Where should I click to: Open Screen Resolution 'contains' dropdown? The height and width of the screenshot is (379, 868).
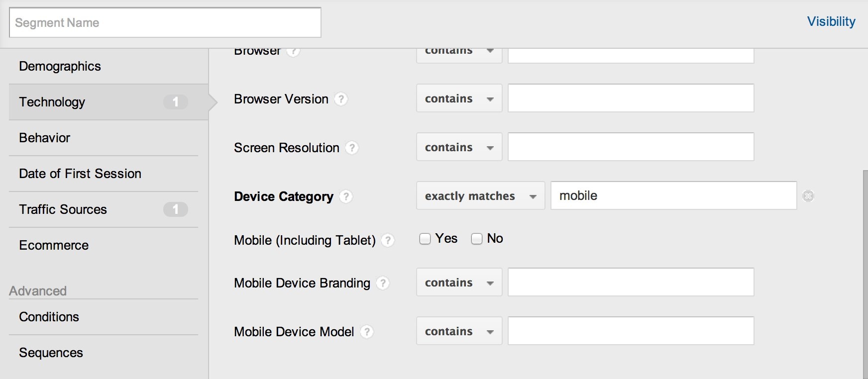point(459,147)
